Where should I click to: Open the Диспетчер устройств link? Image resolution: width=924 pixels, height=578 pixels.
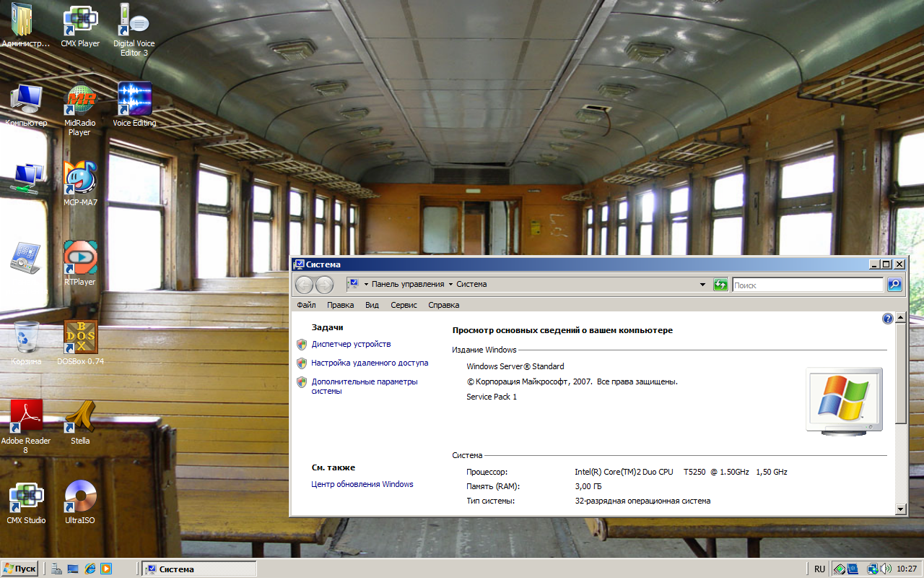tap(351, 344)
